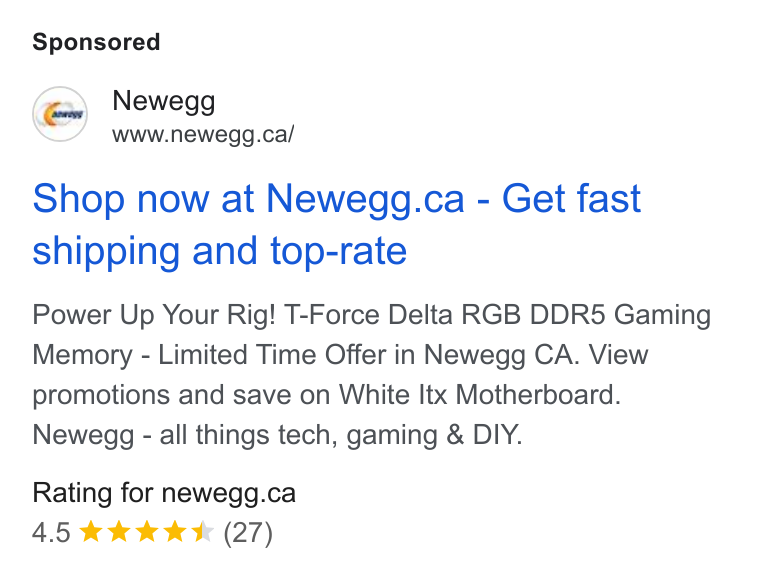This screenshot has width=760, height=576.
Task: Click the third gold rating star
Action: pos(147,532)
